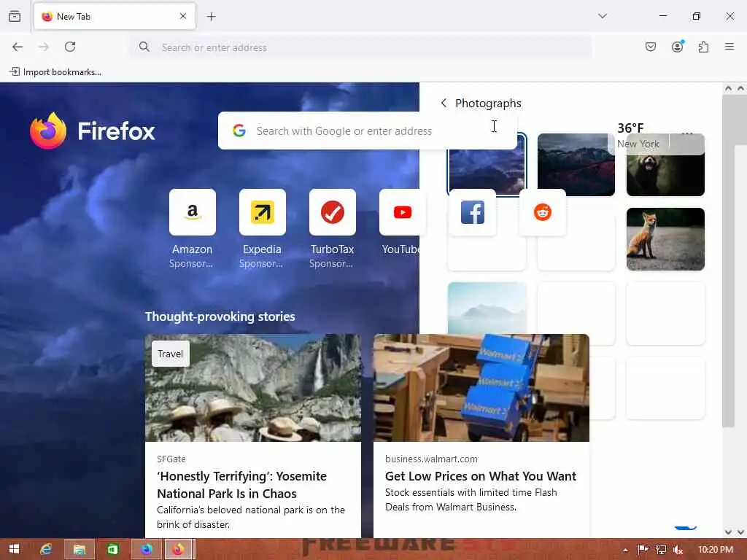Click the Travel tag on story
The image size is (747, 560).
(170, 354)
